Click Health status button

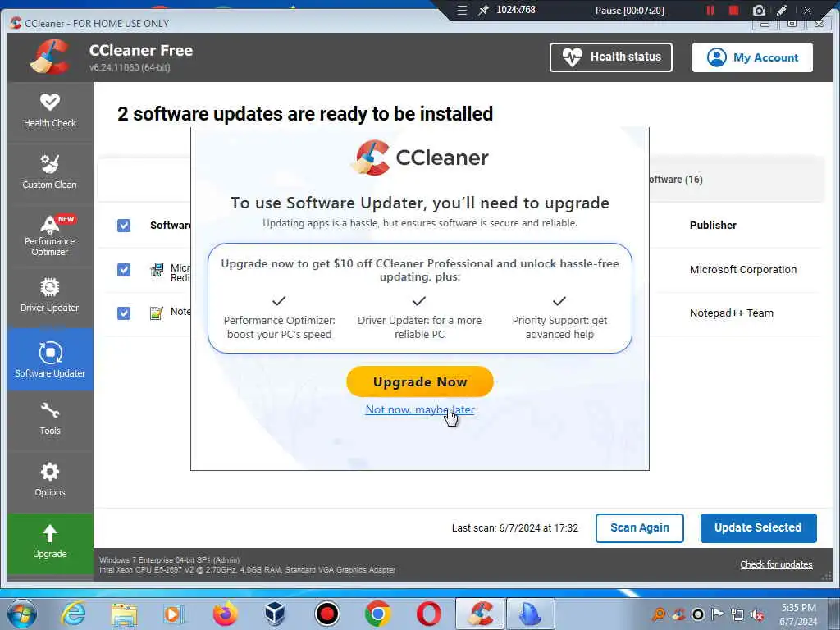[x=610, y=57]
